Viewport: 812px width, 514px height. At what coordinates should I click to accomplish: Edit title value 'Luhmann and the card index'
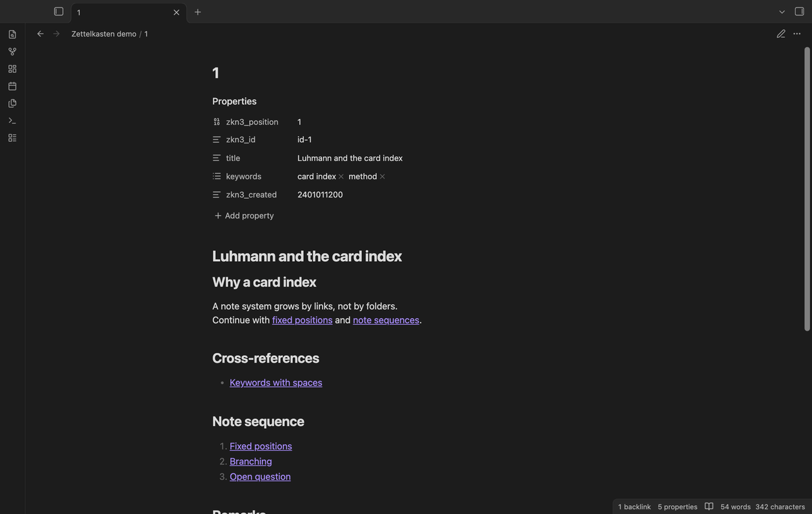[x=350, y=158]
